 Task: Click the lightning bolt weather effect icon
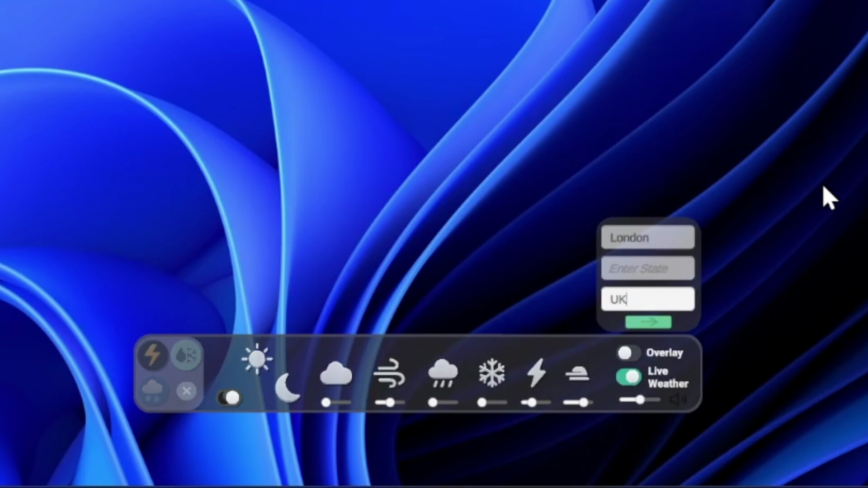tap(536, 373)
